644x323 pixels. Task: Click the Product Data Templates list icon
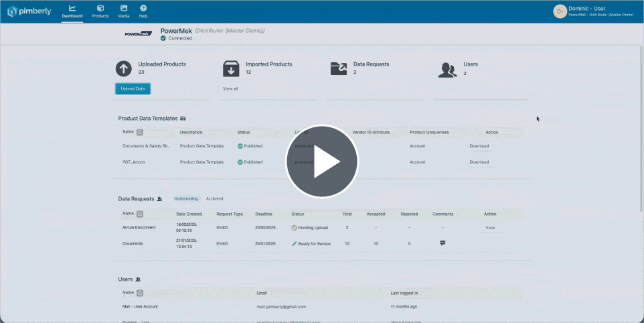point(183,119)
